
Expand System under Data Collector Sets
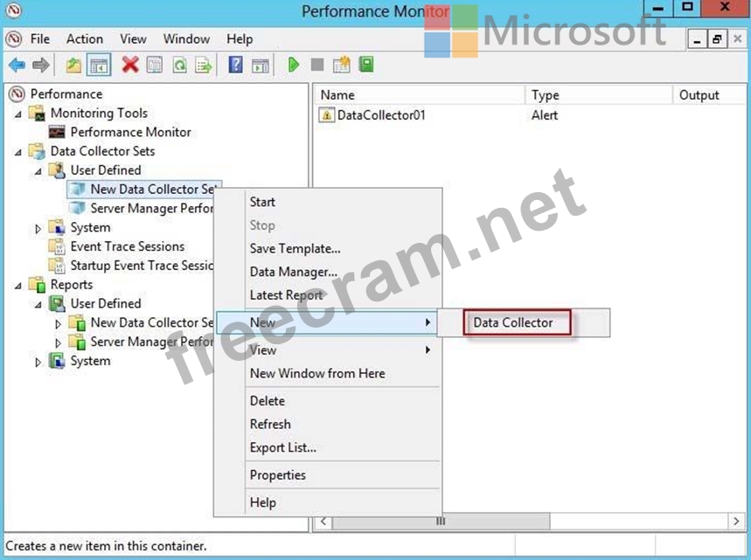38,229
